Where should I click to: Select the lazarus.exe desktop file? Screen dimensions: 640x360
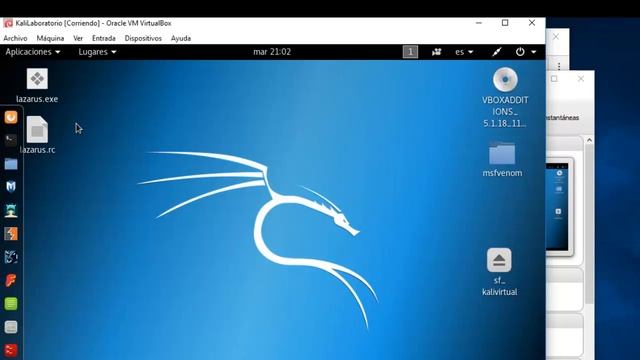pos(37,86)
